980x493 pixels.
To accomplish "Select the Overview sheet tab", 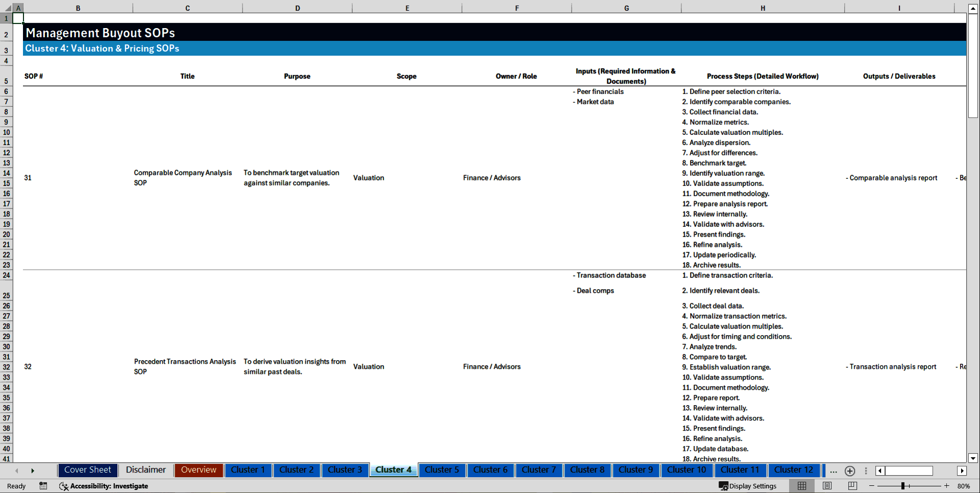I will [198, 470].
